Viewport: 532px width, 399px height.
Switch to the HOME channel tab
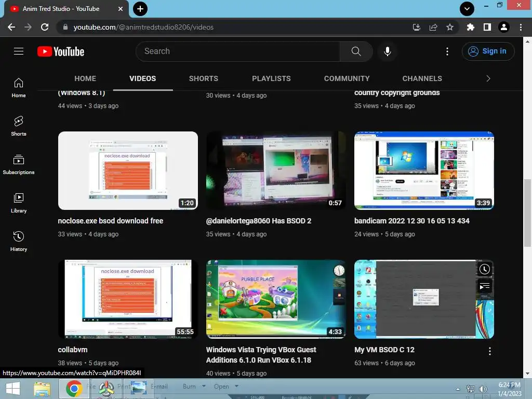pyautogui.click(x=85, y=78)
